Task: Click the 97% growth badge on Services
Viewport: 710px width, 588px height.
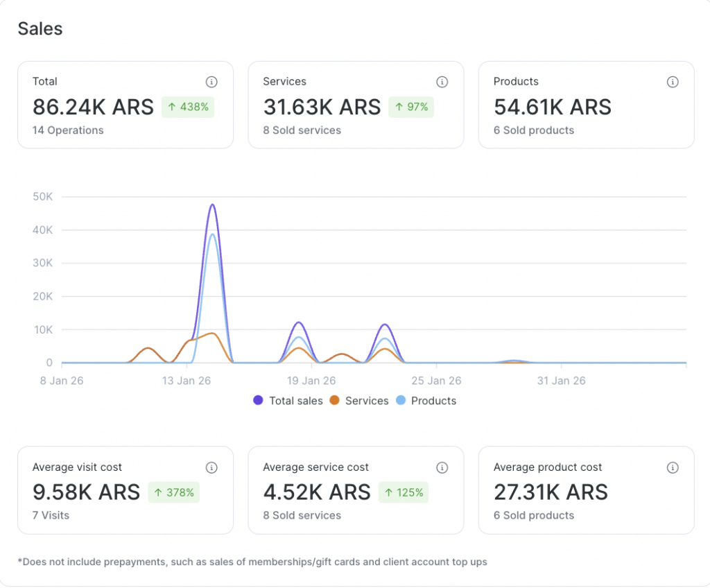Action: [x=411, y=107]
